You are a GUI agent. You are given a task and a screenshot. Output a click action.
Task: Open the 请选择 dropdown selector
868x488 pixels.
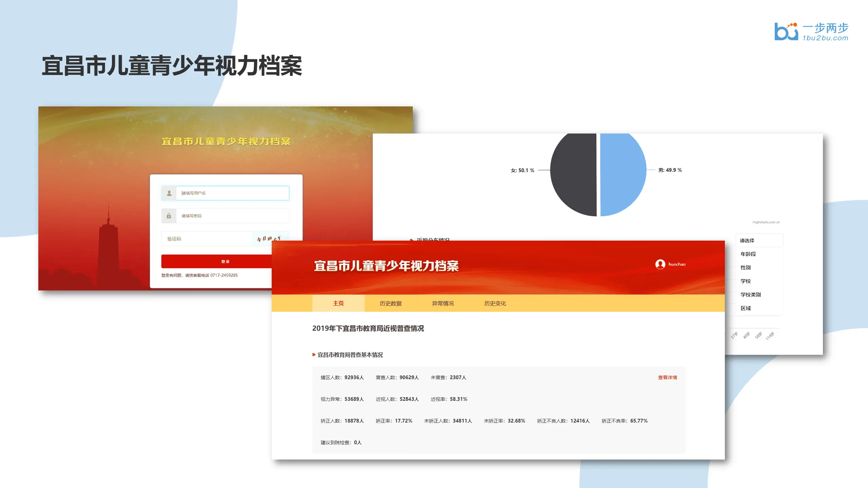click(x=759, y=241)
